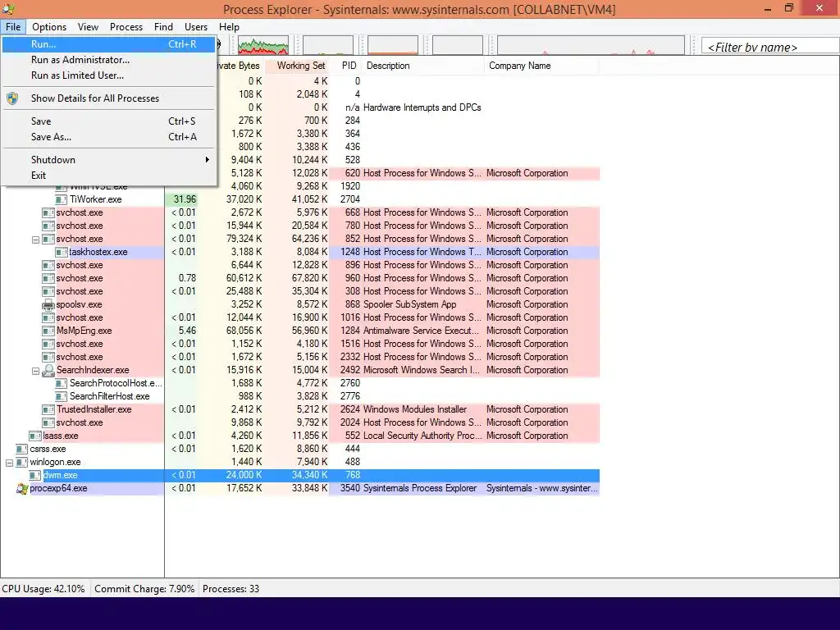The height and width of the screenshot is (630, 840).
Task: Click the Sysinternals Process Explorer description
Action: point(420,488)
